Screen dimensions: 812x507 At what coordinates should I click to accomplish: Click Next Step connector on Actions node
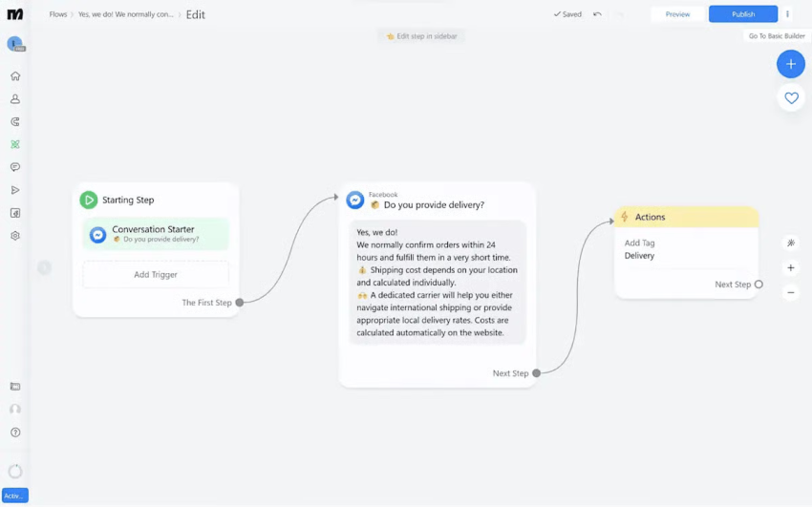click(x=759, y=285)
